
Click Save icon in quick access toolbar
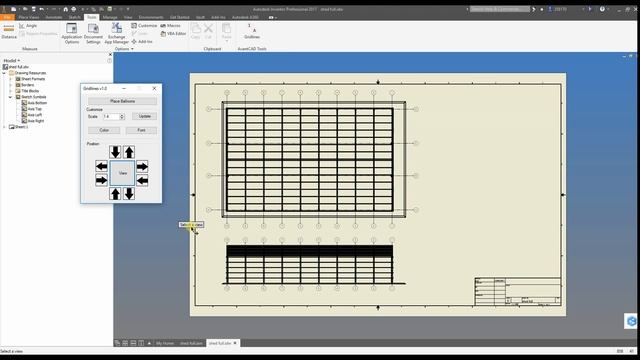click(33, 9)
